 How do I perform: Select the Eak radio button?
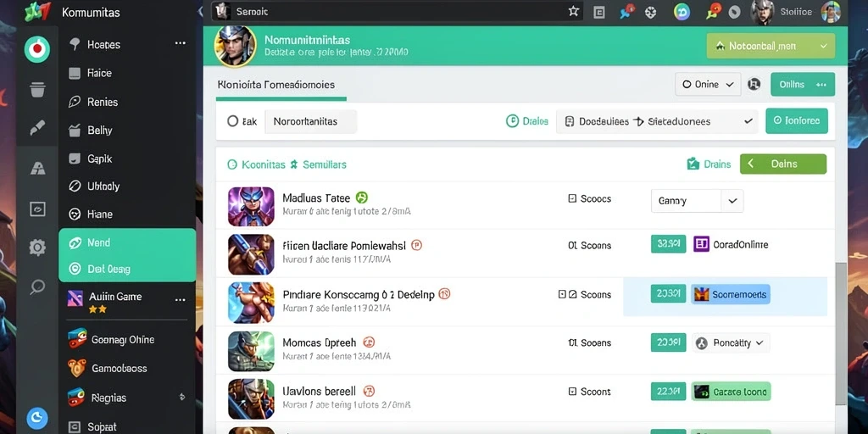(x=233, y=121)
